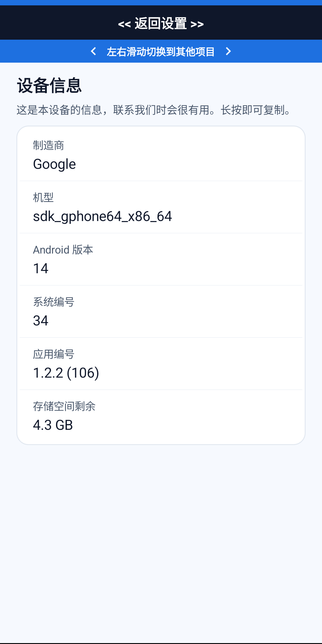Tap system number value 34
The height and width of the screenshot is (644, 322).
[x=41, y=321]
